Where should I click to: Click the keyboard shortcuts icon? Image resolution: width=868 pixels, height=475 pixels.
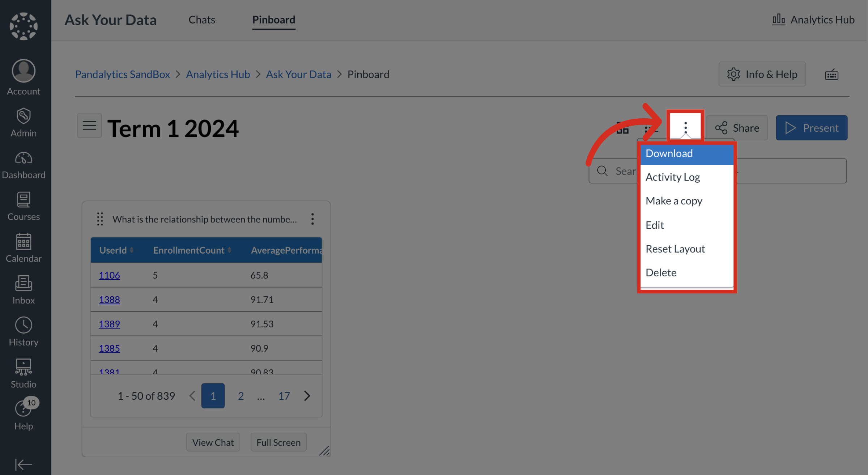(x=831, y=74)
